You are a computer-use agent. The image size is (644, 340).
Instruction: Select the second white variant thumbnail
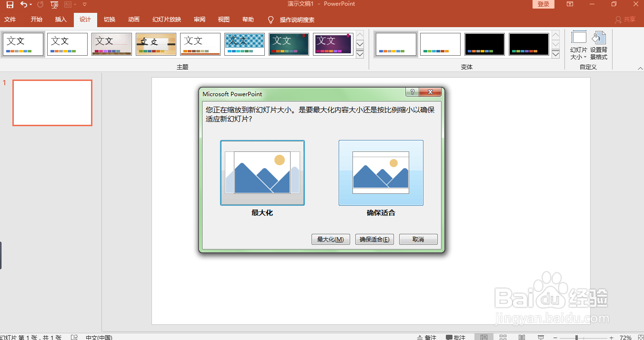pos(441,44)
